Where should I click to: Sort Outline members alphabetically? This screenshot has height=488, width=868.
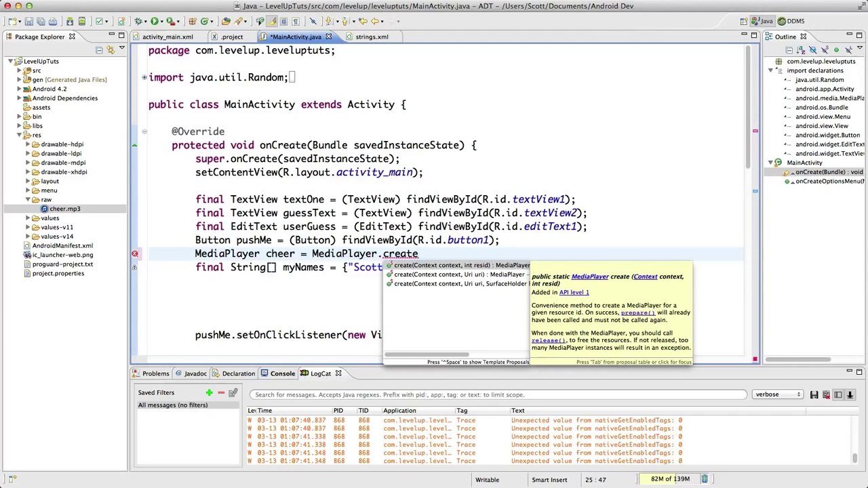point(801,50)
